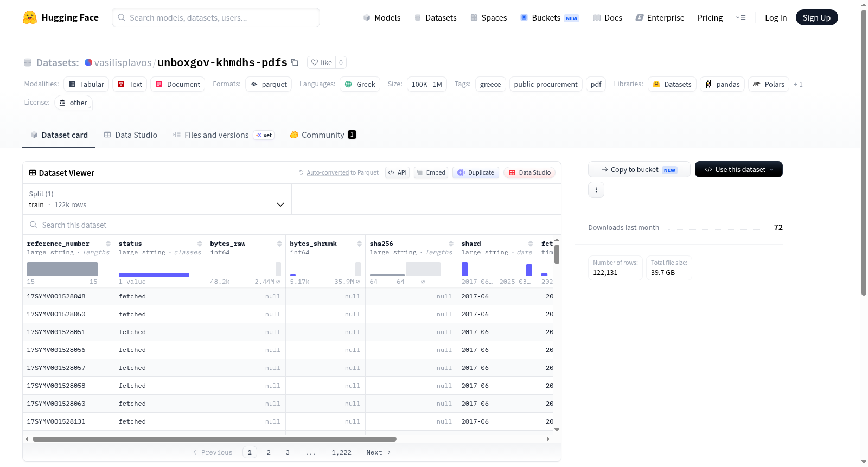This screenshot has width=868, height=467.
Task: Show the +1 more libraries
Action: pos(798,84)
